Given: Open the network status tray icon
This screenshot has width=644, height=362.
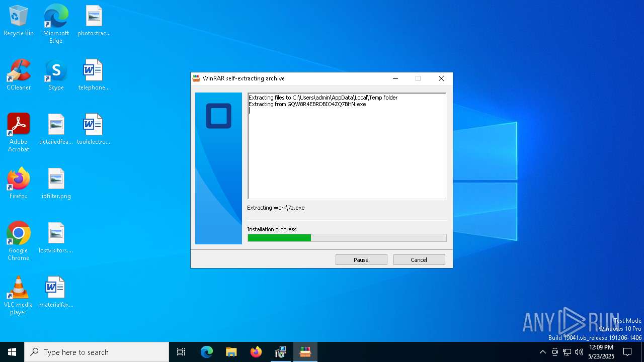Looking at the screenshot, I should 567,352.
